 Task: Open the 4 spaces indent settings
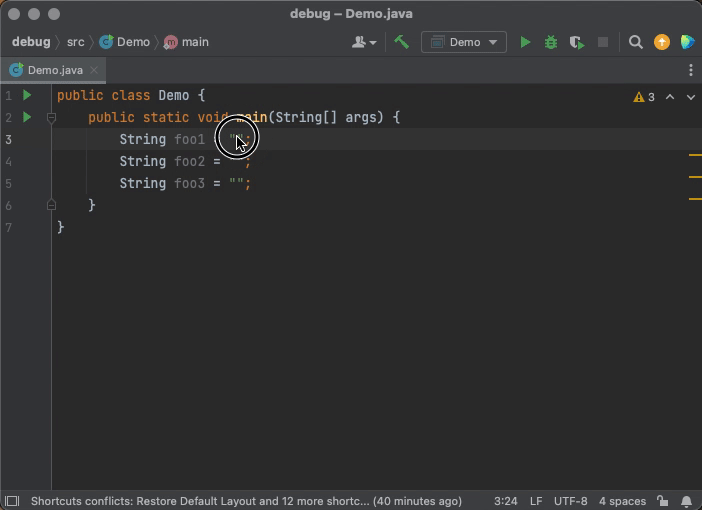[622, 501]
